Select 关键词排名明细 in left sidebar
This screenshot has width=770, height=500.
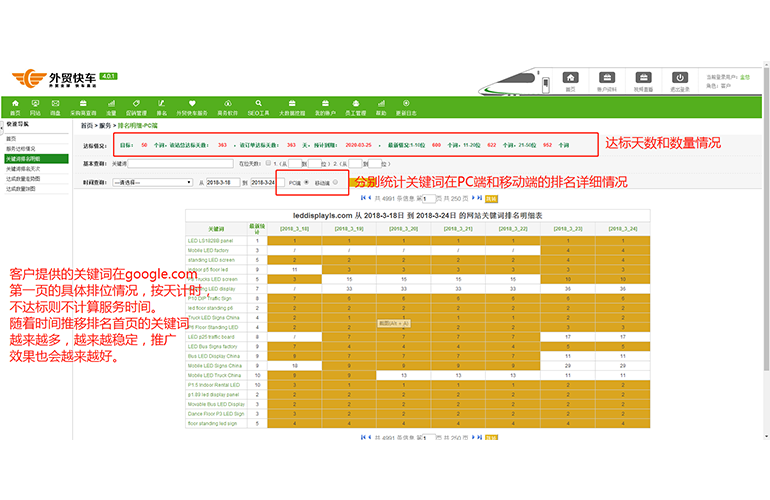[x=24, y=159]
